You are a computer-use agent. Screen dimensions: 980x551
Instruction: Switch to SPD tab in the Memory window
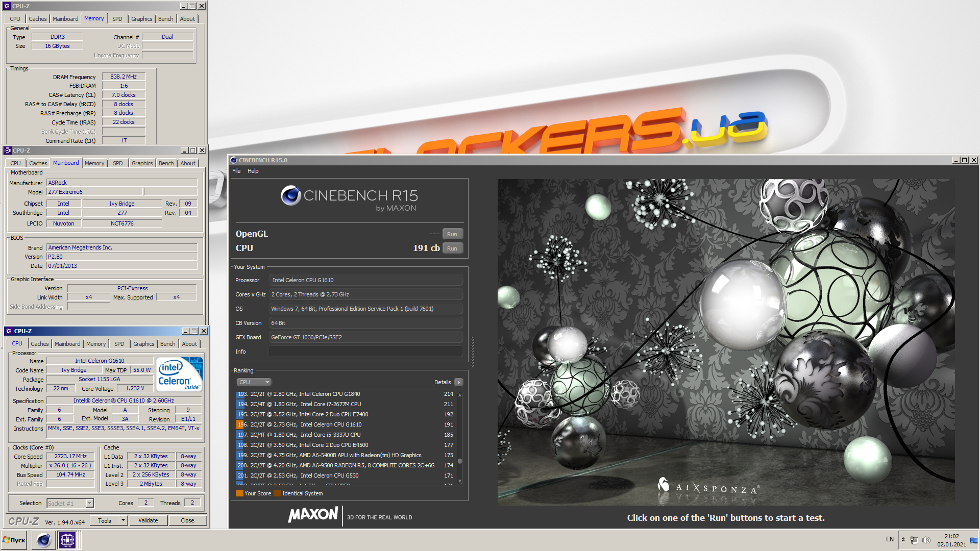click(x=117, y=19)
